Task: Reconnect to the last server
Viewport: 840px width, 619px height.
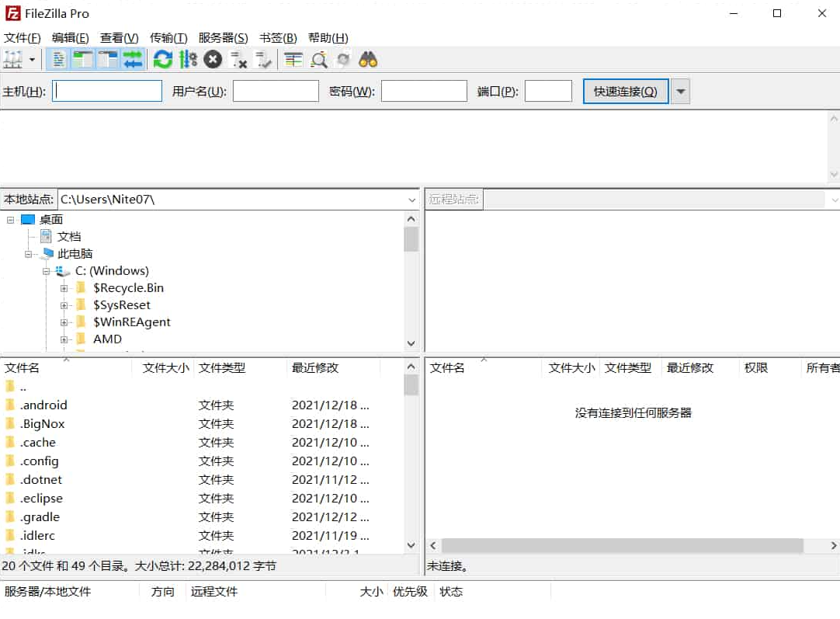Action: point(263,60)
